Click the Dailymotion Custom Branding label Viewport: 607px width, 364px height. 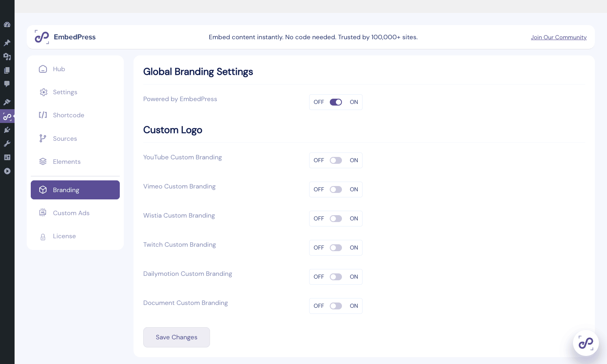[188, 274]
